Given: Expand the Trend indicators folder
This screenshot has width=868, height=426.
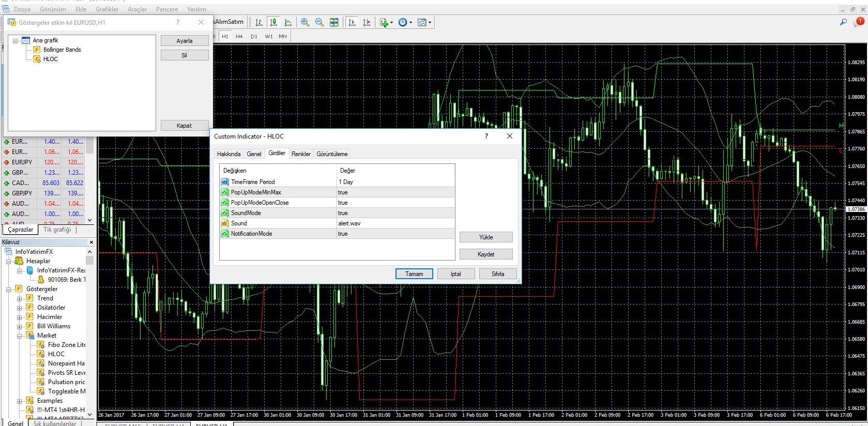Looking at the screenshot, I should pyautogui.click(x=19, y=298).
